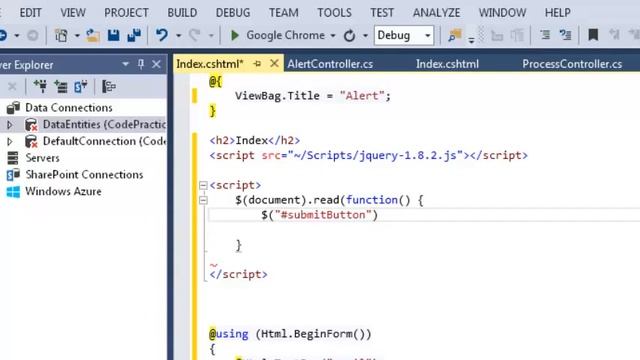Open the WINDOW menu
Screen dimensions: 640x360
pyautogui.click(x=502, y=13)
